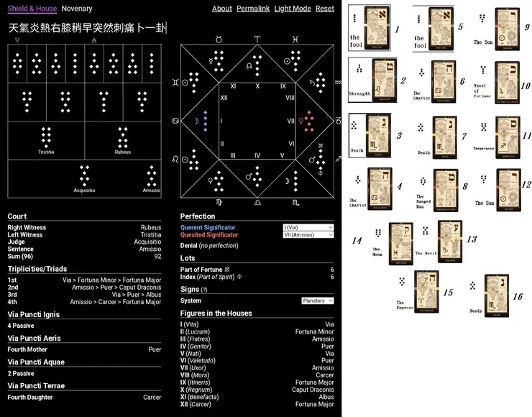Click the Sum (96) row
The height and width of the screenshot is (417, 532).
85,257
